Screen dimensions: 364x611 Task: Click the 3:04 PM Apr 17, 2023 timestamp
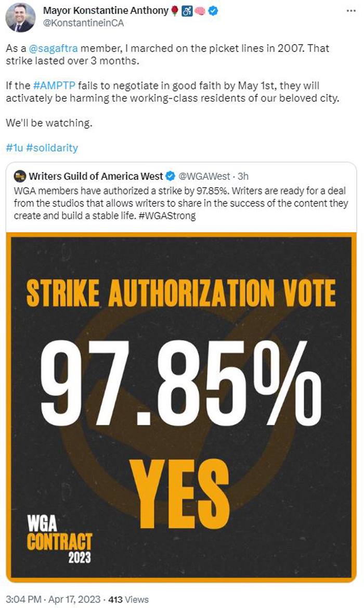[x=53, y=600]
